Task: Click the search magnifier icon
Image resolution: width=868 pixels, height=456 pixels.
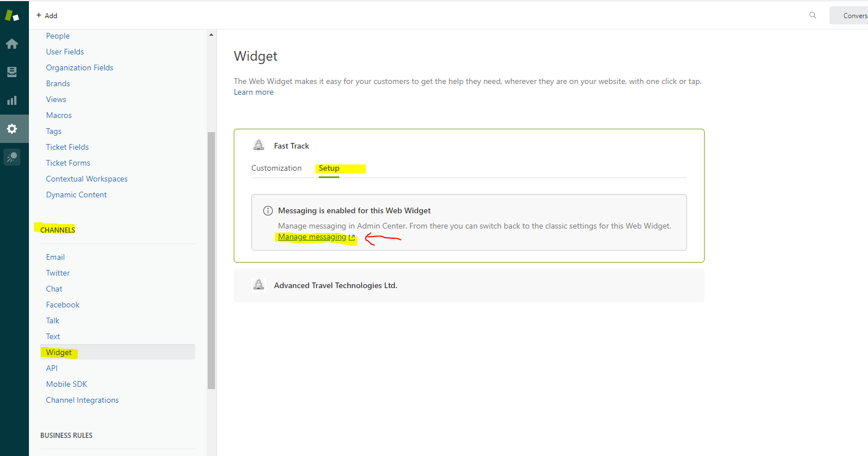Action: point(812,15)
